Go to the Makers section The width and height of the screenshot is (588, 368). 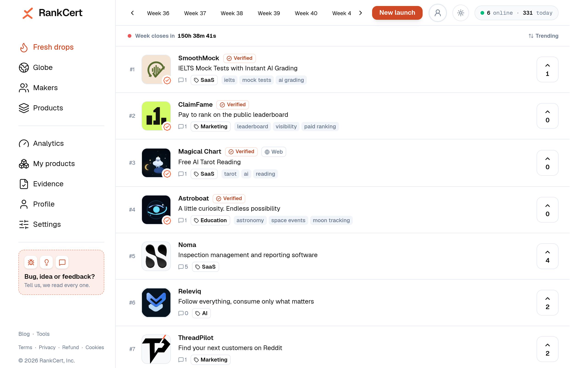pyautogui.click(x=38, y=88)
